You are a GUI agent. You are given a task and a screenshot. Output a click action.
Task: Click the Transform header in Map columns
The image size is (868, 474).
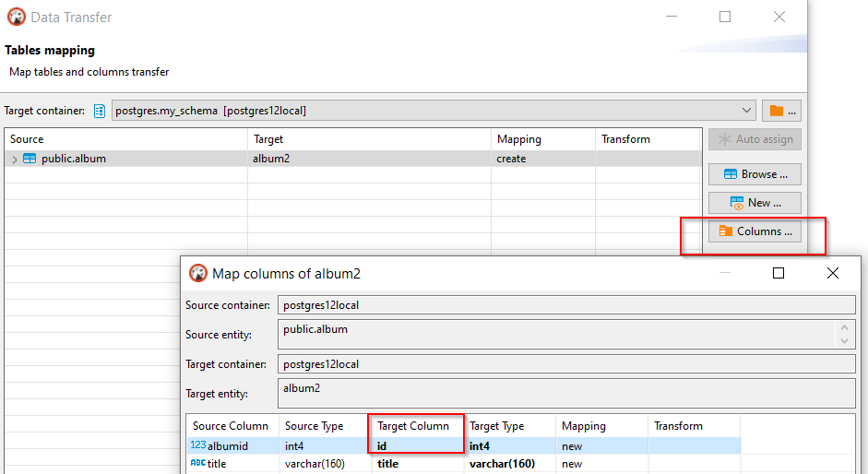coord(695,426)
